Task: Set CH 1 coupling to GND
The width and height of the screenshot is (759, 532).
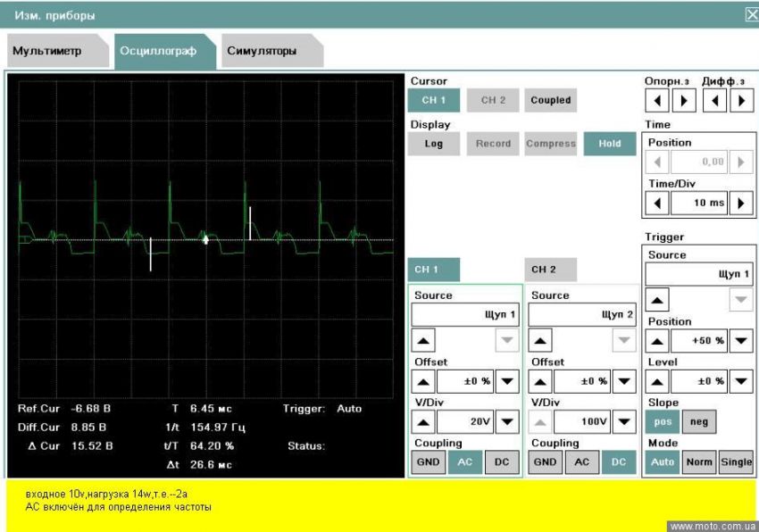Action: tap(428, 462)
